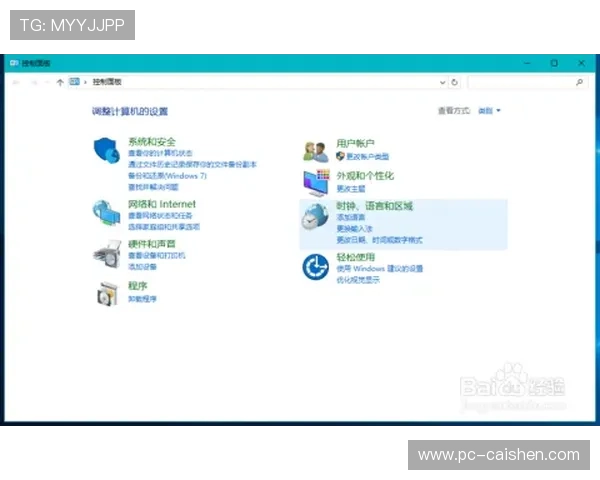The width and height of the screenshot is (600, 480).
Task: Open the 系统和安全 heading
Action: tap(152, 142)
